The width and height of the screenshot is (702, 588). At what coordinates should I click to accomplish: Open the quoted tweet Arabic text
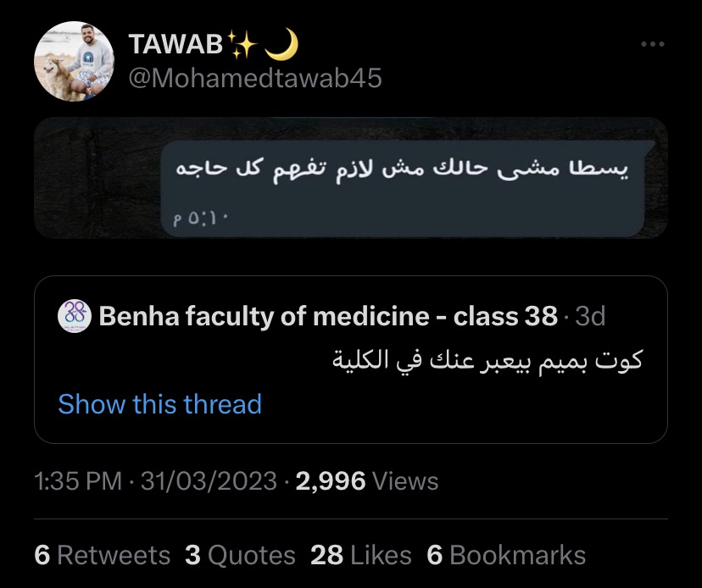[x=487, y=360]
